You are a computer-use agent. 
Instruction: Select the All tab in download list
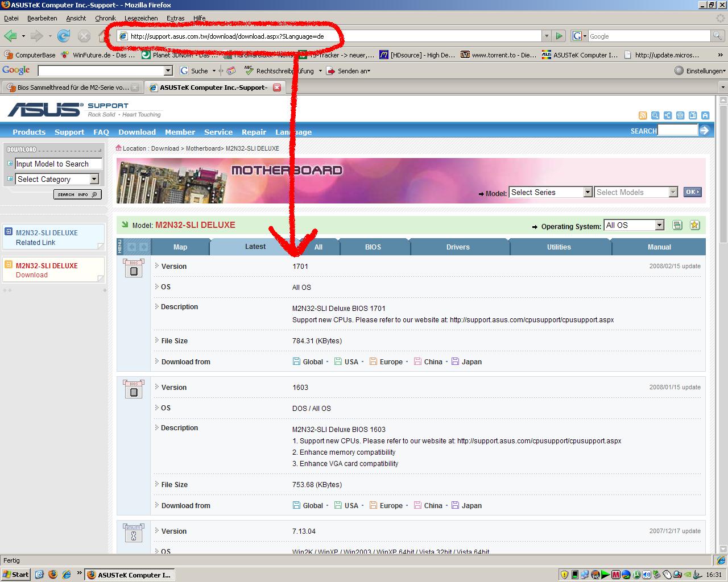(318, 247)
